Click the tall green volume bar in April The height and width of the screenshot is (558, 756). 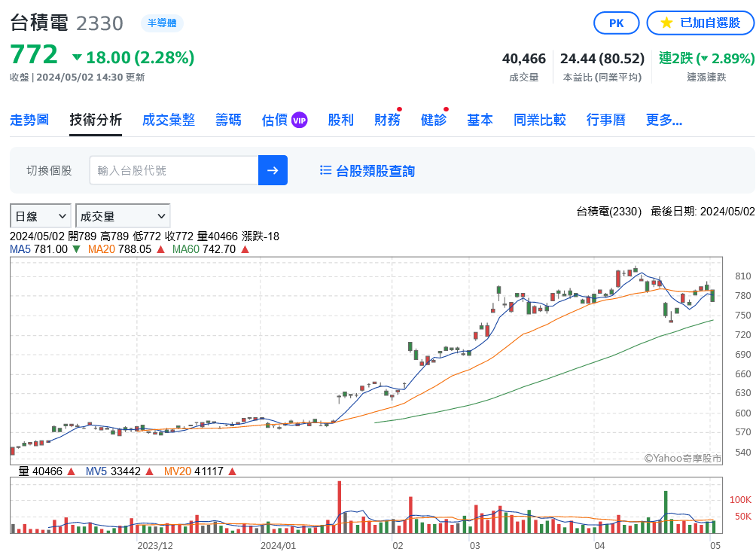click(666, 512)
